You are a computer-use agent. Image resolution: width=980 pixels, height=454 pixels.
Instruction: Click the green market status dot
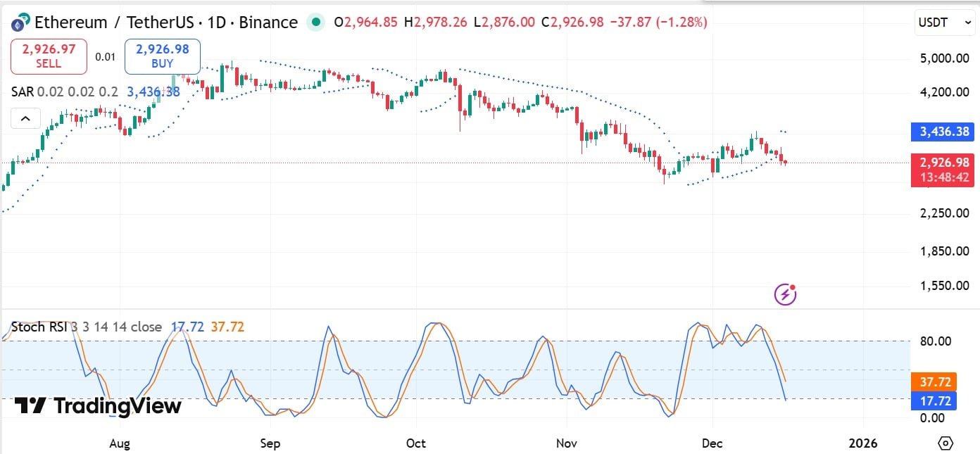317,23
